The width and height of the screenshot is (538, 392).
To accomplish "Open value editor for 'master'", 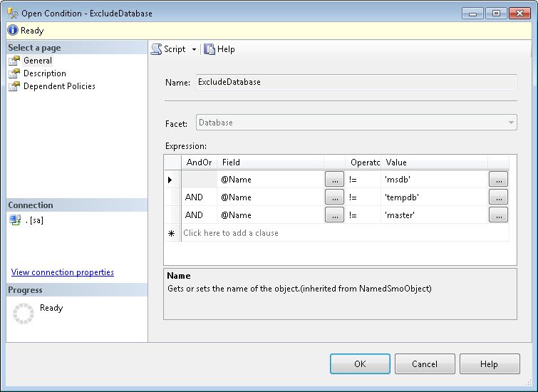I will pyautogui.click(x=499, y=215).
